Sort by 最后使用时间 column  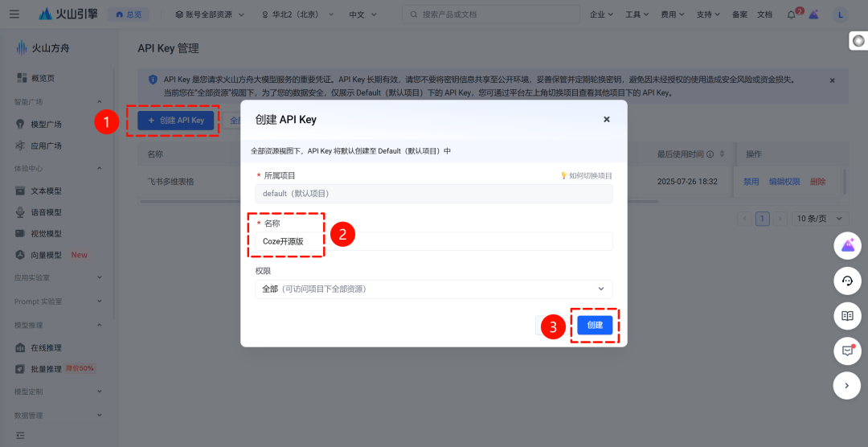pos(722,154)
